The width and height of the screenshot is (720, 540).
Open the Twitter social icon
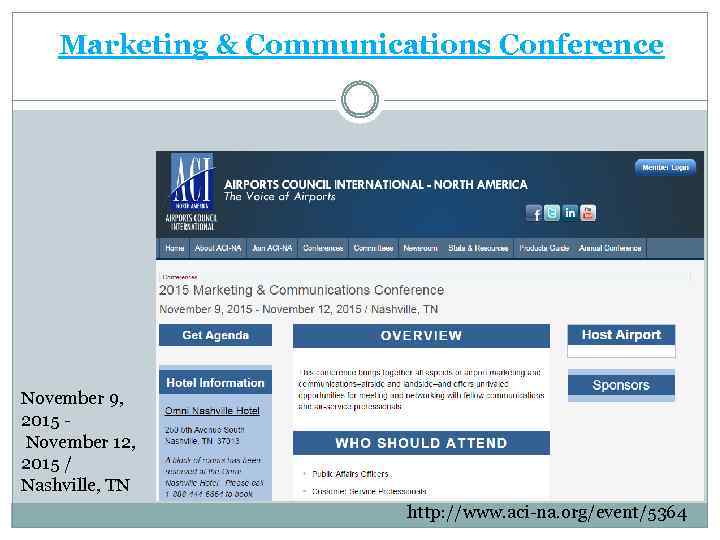(552, 213)
